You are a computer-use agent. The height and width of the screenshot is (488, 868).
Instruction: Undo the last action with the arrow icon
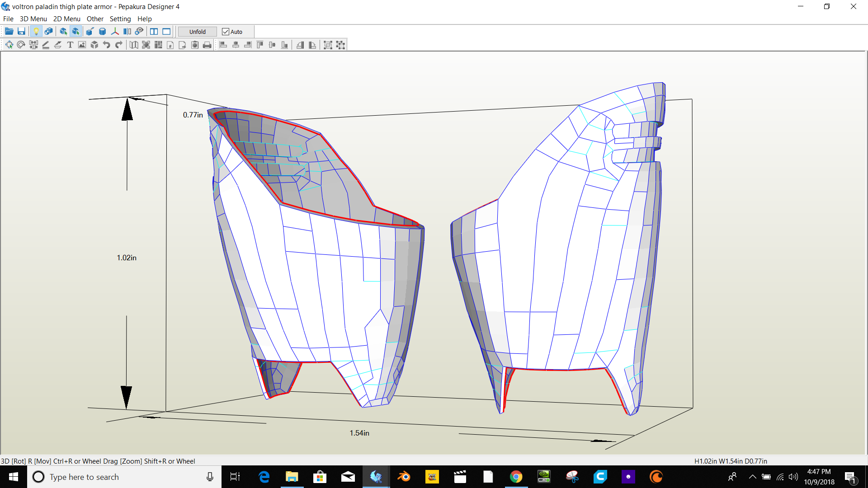click(107, 45)
